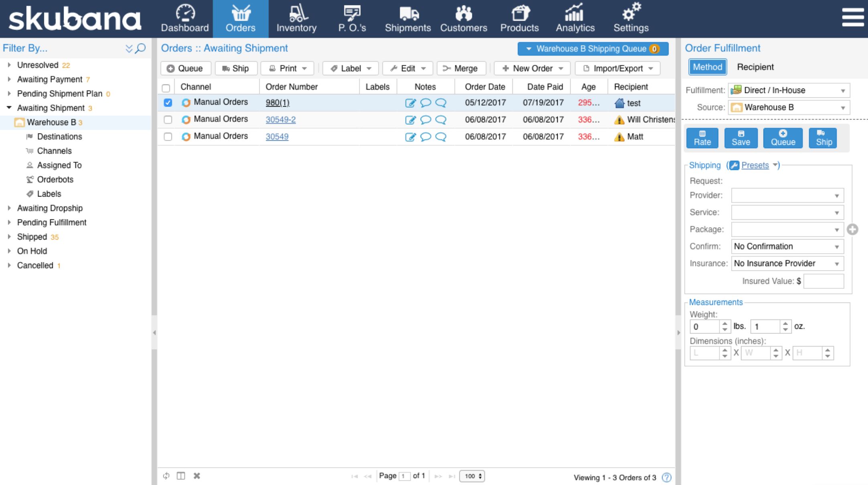The width and height of the screenshot is (868, 485).
Task: Click the page number input field
Action: click(x=404, y=476)
